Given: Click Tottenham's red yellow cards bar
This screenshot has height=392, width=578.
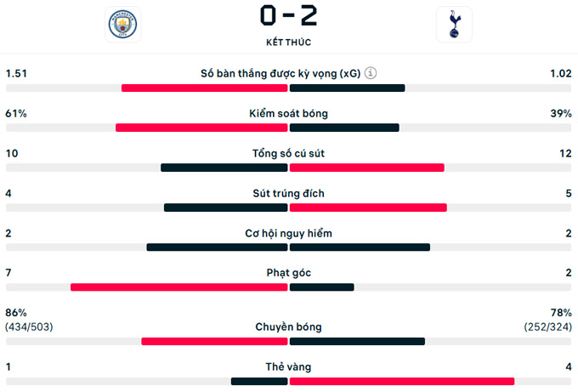Looking at the screenshot, I should [402, 381].
